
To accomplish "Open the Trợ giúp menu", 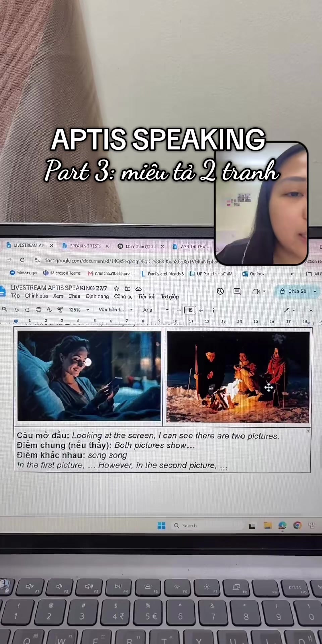I will [x=170, y=297].
